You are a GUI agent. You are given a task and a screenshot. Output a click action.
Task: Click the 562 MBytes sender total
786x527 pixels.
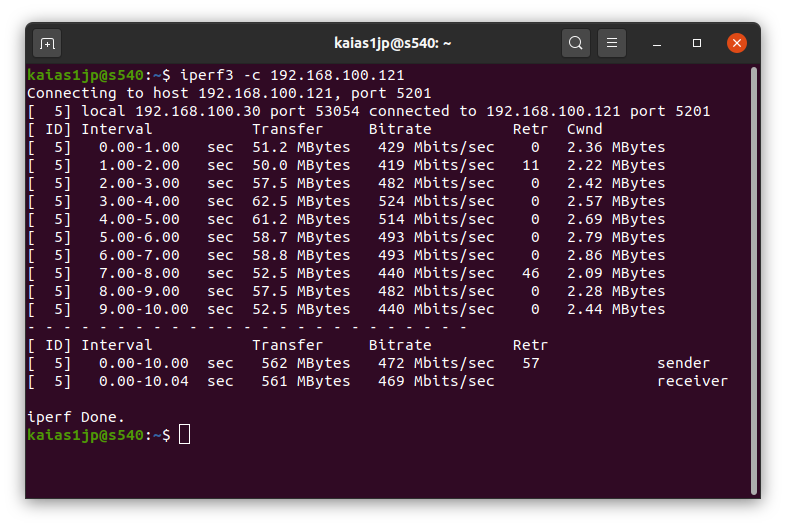coord(306,364)
